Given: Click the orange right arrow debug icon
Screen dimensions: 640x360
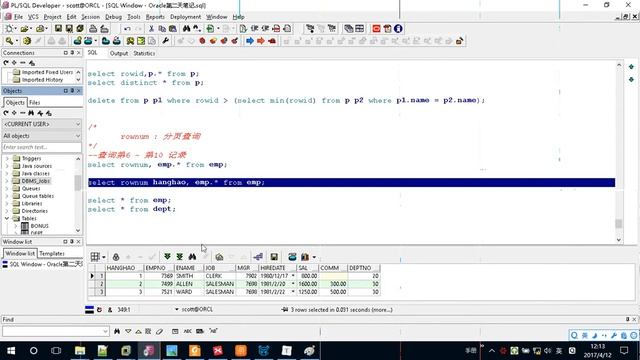Looking at the screenshot, I should (x=261, y=41).
